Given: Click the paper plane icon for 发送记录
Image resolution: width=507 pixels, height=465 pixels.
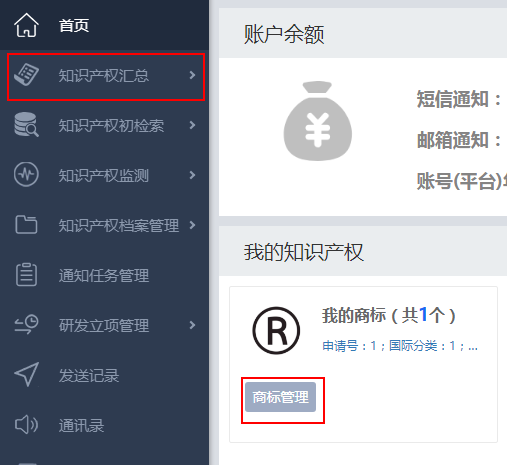Looking at the screenshot, I should [x=26, y=374].
